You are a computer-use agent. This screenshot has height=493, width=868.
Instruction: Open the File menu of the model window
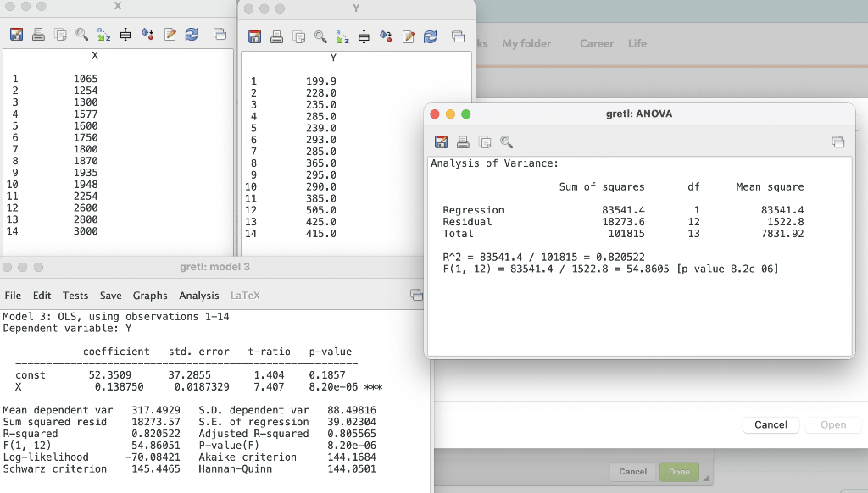[x=13, y=296]
